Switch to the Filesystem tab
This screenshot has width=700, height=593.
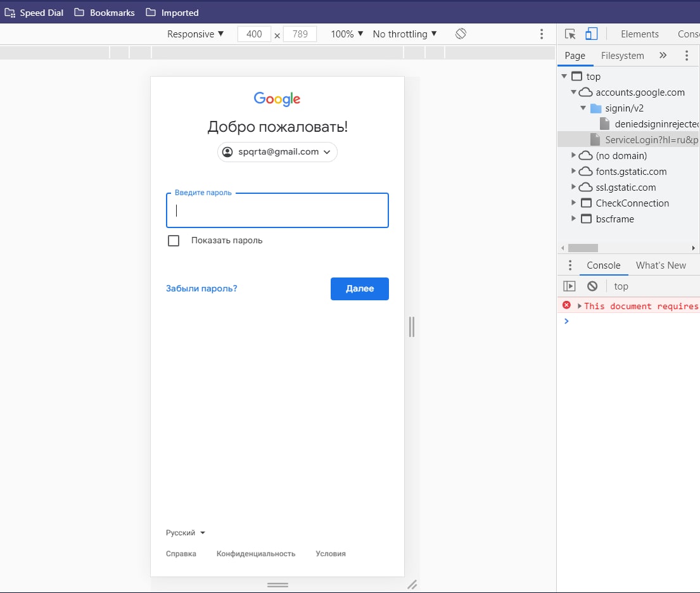coord(622,55)
